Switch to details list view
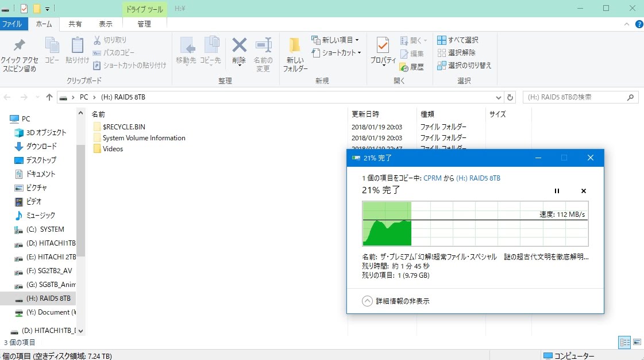 pyautogui.click(x=624, y=343)
